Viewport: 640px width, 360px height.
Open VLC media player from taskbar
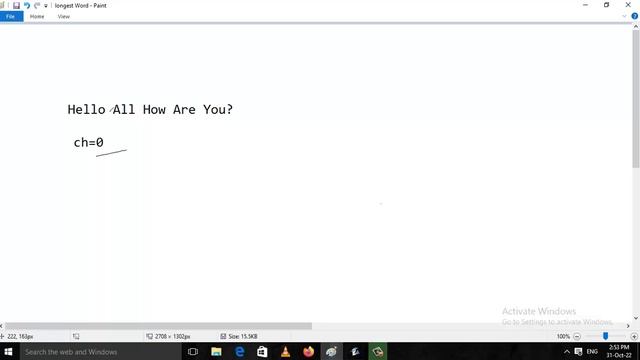(285, 351)
